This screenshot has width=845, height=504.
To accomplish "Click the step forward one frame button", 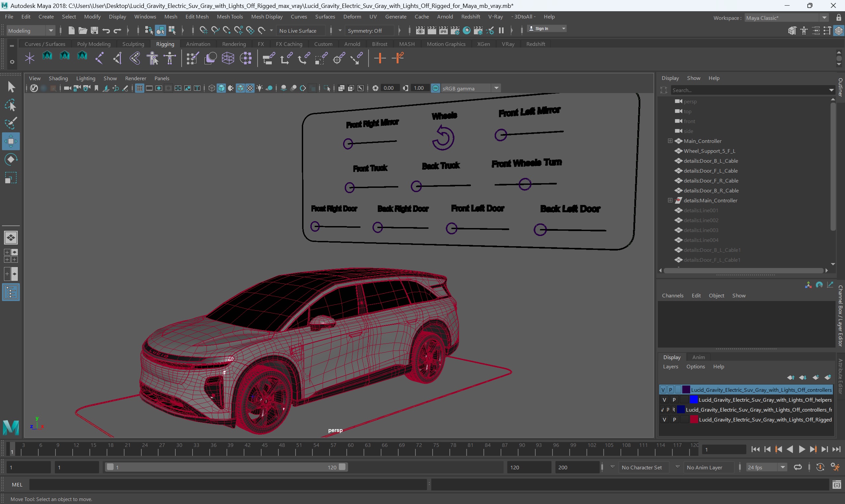I will [x=825, y=450].
